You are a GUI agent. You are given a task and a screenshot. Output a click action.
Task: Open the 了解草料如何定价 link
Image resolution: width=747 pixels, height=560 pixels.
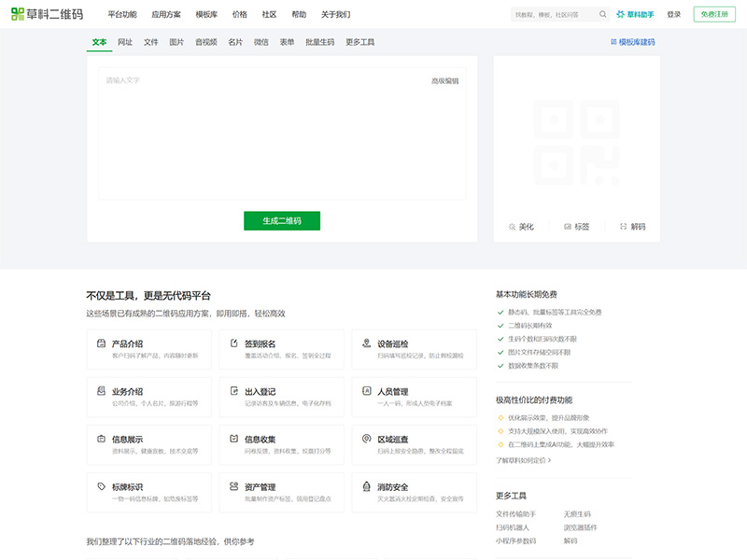[523, 460]
